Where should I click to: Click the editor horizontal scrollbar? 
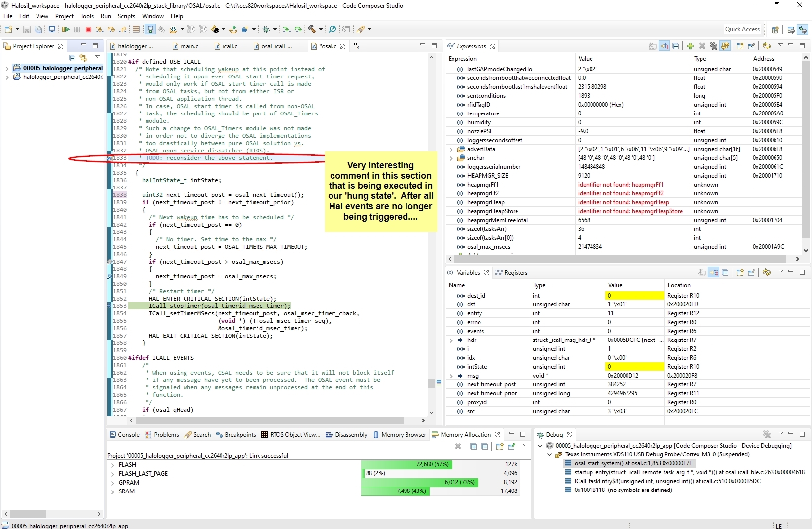point(269,421)
